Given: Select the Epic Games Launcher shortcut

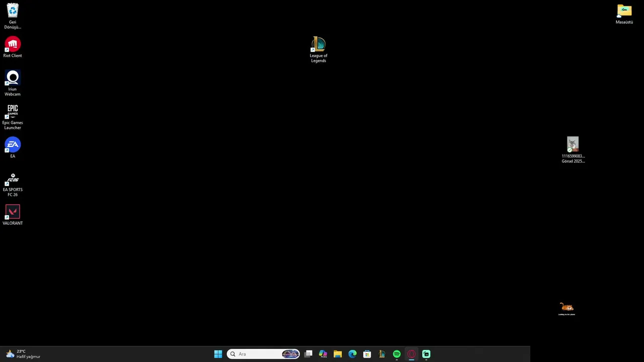Looking at the screenshot, I should [x=13, y=117].
